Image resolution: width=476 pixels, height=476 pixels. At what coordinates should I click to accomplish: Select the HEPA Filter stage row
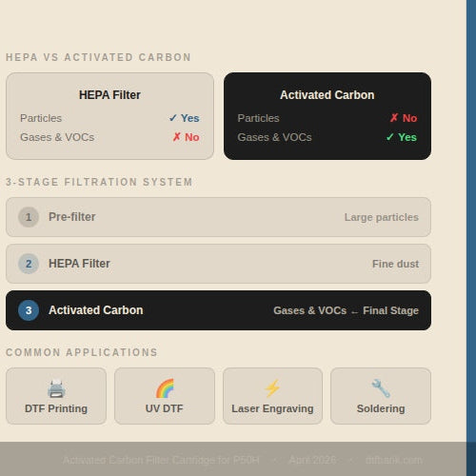pos(218,264)
